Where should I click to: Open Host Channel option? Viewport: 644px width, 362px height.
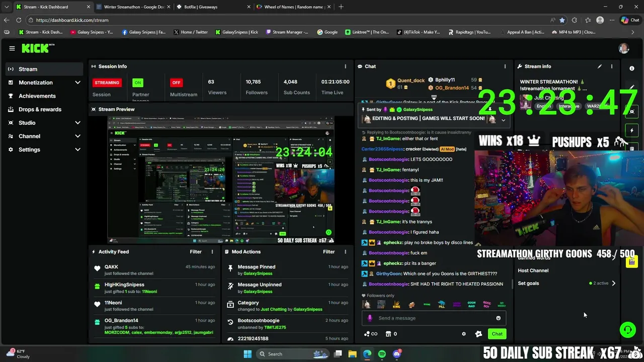tap(533, 270)
